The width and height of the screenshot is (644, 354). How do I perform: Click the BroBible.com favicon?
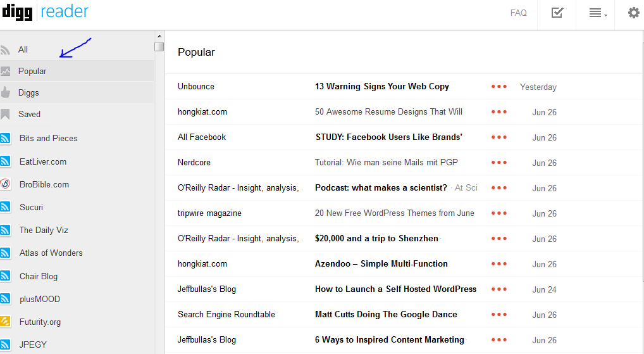click(5, 184)
